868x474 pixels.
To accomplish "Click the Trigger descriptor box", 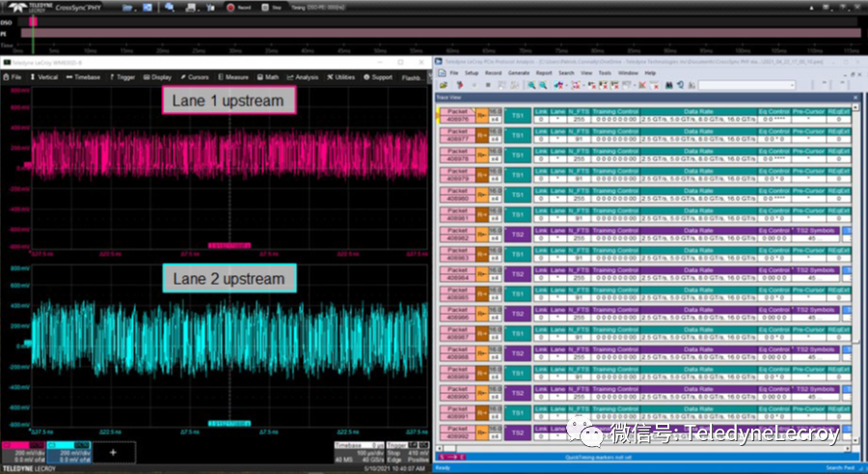I will tap(407, 451).
